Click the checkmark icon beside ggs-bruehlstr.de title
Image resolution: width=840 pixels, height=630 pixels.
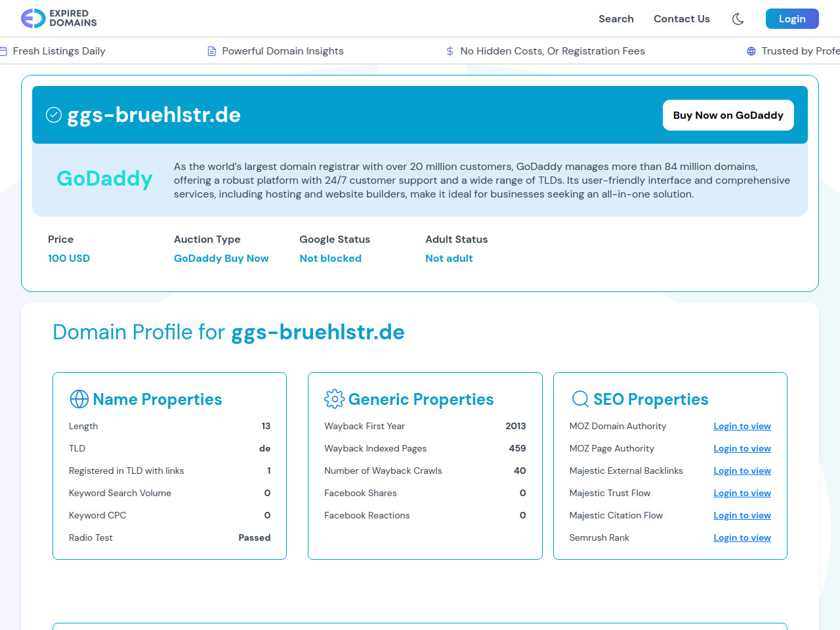[x=54, y=115]
